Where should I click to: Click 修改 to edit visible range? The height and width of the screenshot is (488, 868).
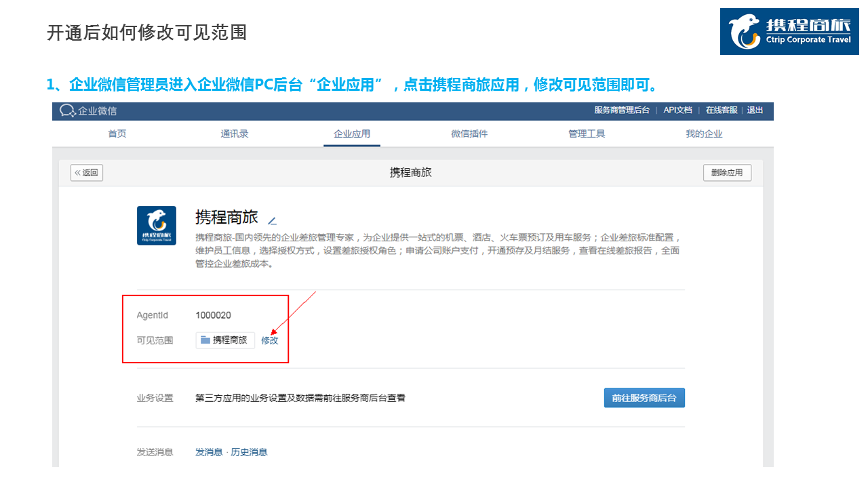270,340
